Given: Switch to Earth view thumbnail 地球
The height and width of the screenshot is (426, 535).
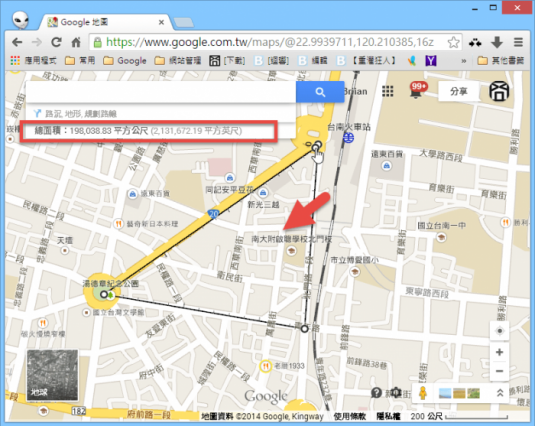Looking at the screenshot, I should tap(52, 375).
